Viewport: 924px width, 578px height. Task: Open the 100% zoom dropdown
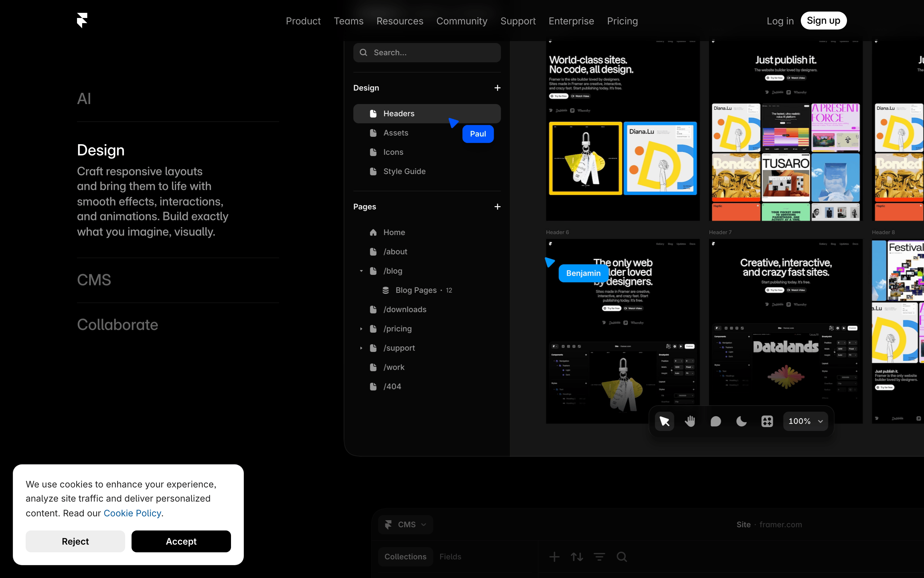tap(806, 421)
